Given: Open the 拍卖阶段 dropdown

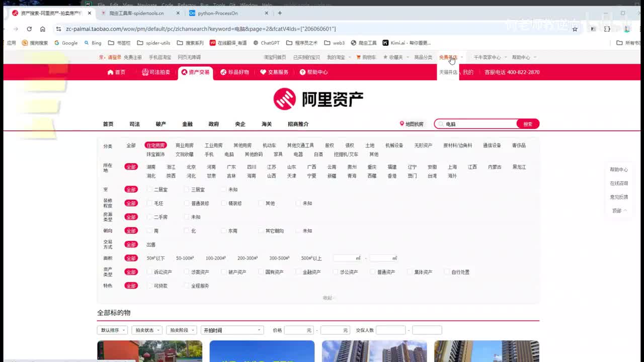Looking at the screenshot, I should 181,330.
